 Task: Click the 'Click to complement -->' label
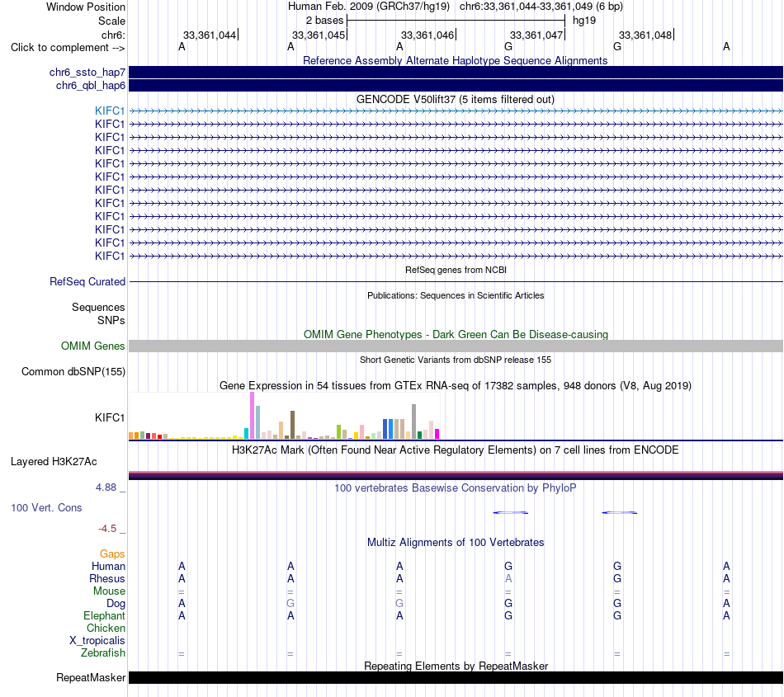tap(68, 48)
